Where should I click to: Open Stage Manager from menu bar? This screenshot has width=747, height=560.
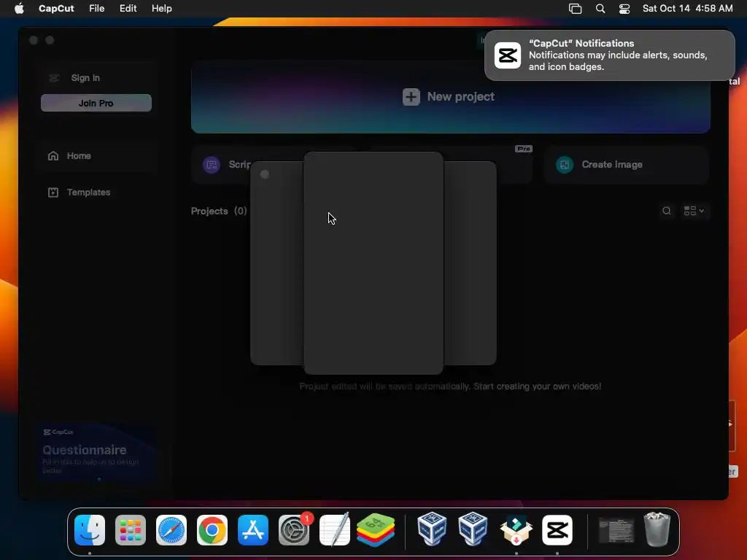[575, 9]
